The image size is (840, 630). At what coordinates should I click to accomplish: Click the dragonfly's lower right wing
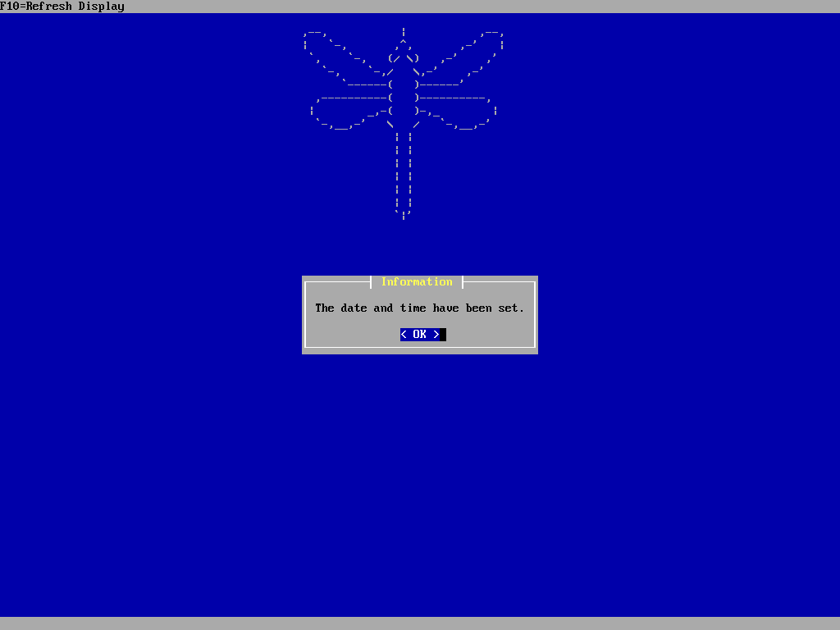pos(459,112)
